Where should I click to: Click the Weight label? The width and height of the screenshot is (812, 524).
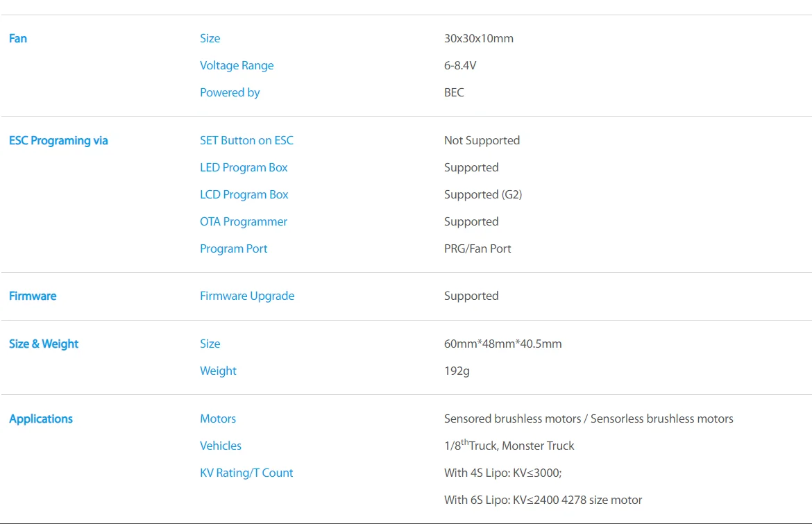click(x=218, y=371)
